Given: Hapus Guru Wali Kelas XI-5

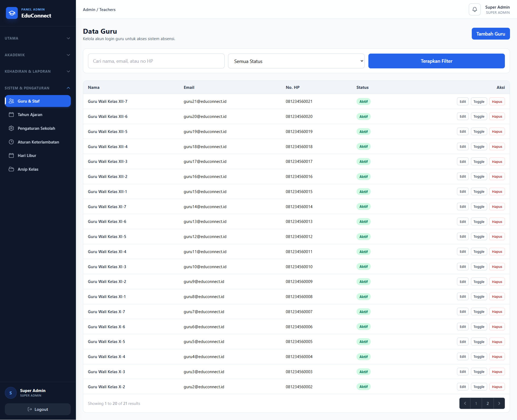Looking at the screenshot, I should point(497,236).
